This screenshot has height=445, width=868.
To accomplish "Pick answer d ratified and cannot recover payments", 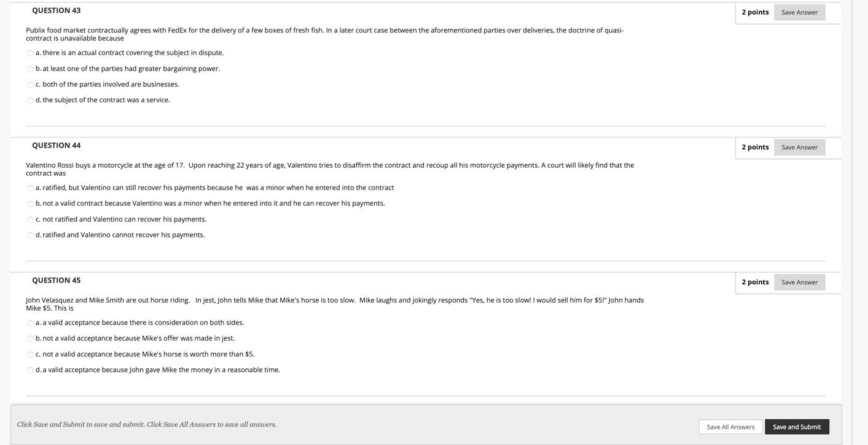I will pos(29,234).
